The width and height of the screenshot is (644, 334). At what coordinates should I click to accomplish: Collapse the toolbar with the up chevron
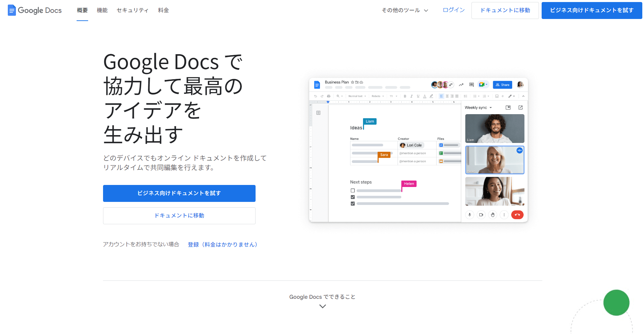point(523,96)
